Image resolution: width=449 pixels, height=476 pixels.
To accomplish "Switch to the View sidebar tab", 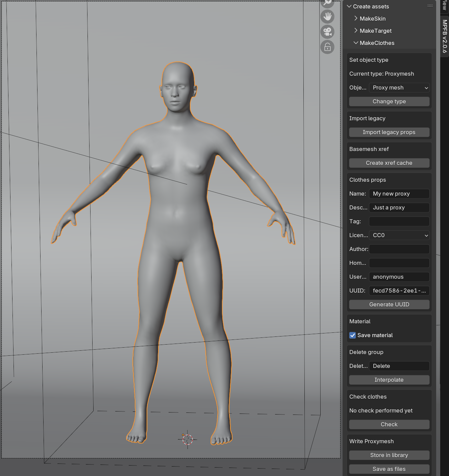I will [445, 5].
